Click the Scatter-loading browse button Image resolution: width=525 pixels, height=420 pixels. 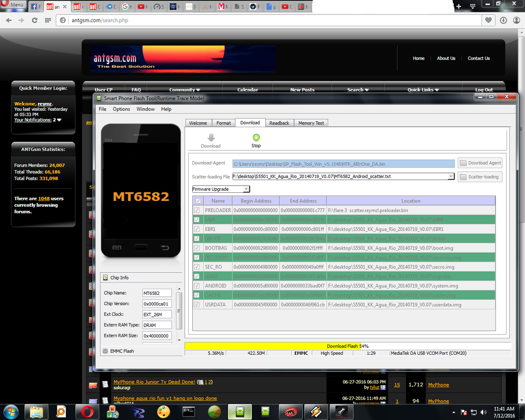480,177
